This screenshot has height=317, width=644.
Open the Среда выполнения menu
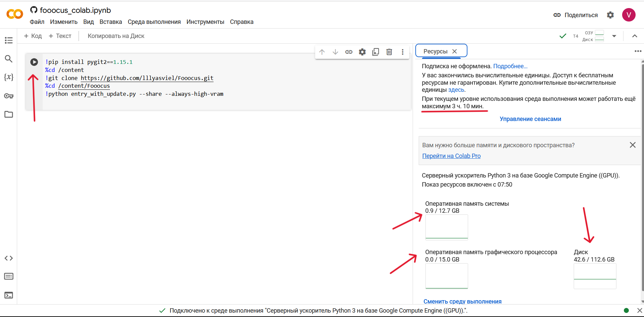(154, 22)
